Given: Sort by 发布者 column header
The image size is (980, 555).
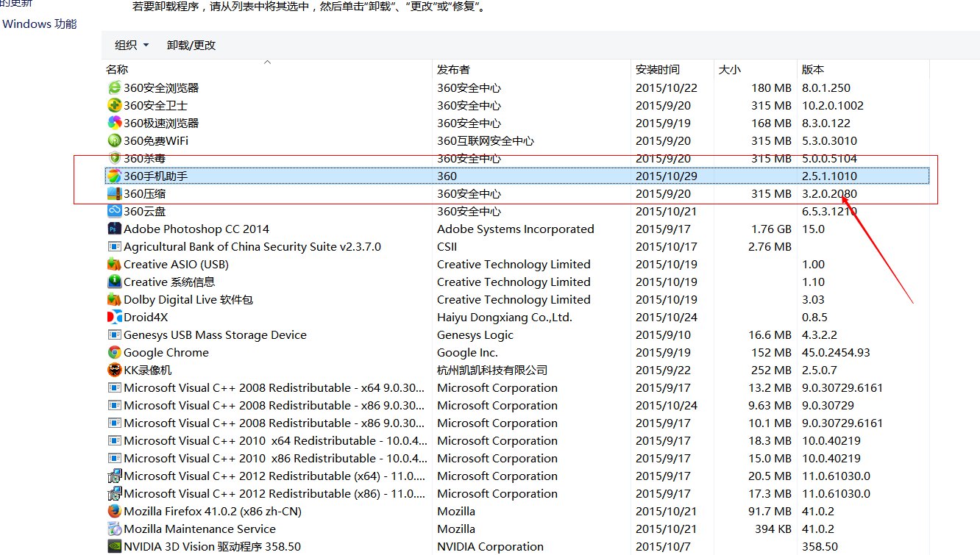Looking at the screenshot, I should pos(453,70).
